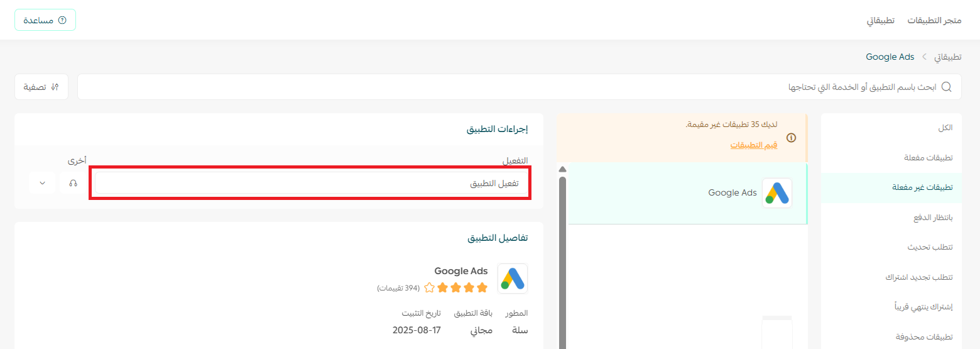
Task: Click the تطبيقاتي breadcrumb link
Action: click(947, 57)
